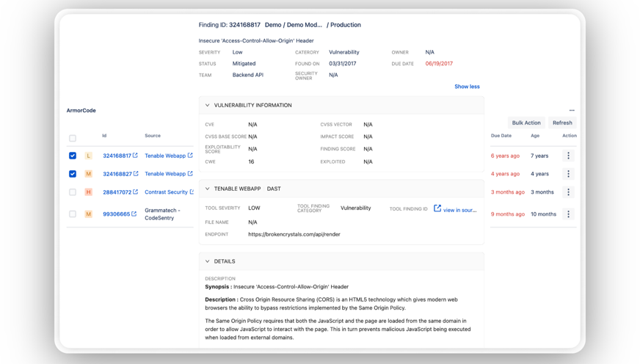Select the checkbox for finding 288417072
Image resolution: width=640 pixels, height=364 pixels.
click(x=73, y=192)
